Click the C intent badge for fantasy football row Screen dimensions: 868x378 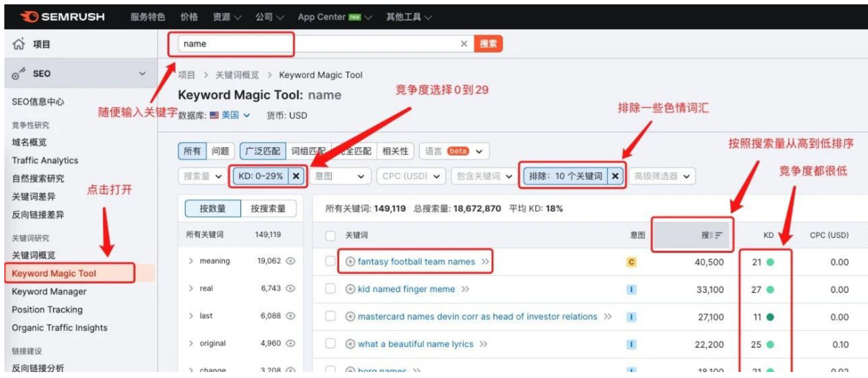(x=631, y=262)
